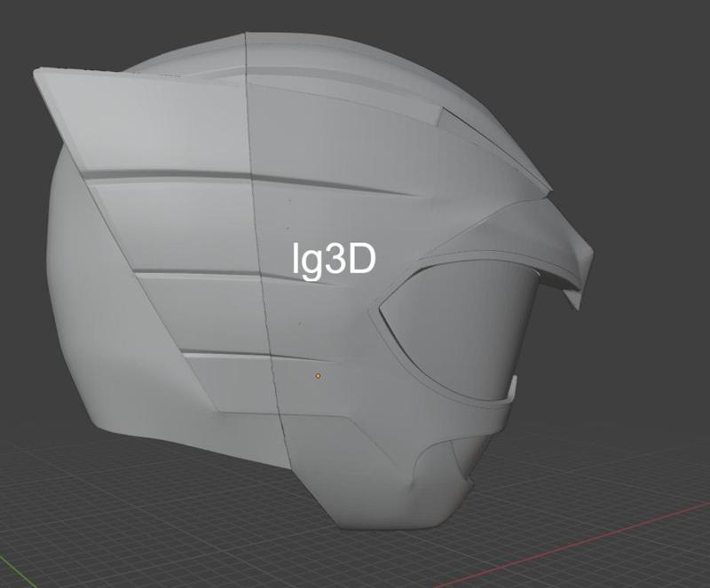
Task: Click the orange object origin dot
Action: pyautogui.click(x=319, y=376)
